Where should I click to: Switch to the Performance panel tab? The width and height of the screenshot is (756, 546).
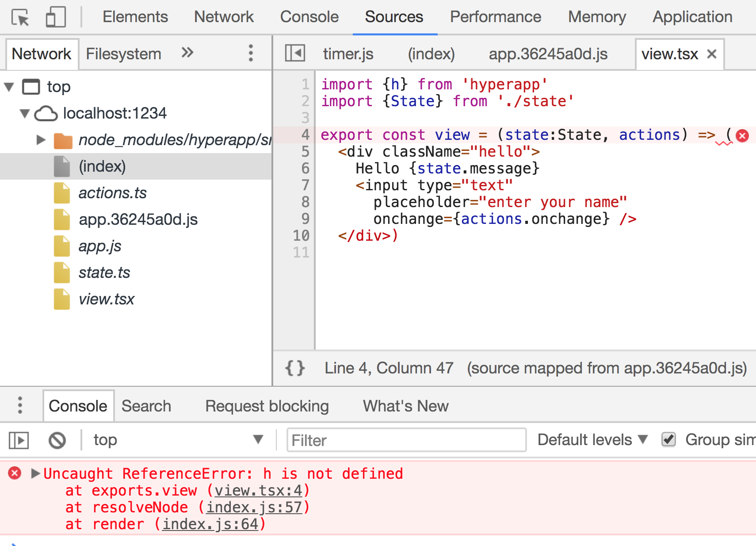click(495, 16)
